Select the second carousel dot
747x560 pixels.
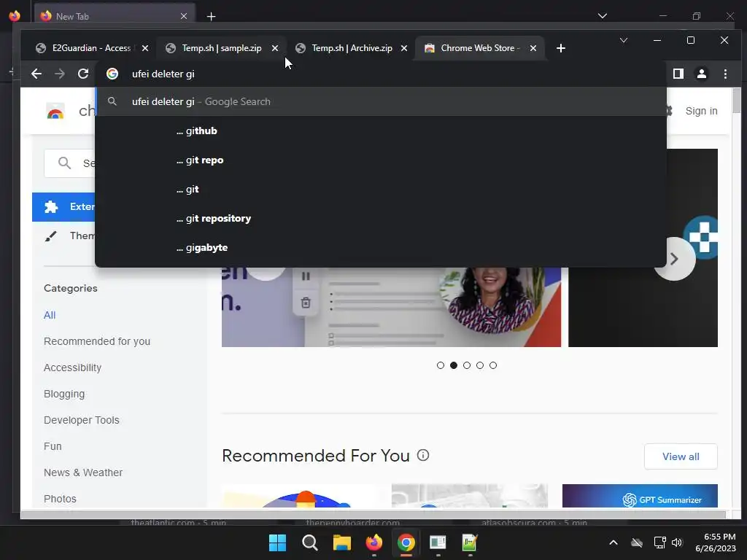454,365
